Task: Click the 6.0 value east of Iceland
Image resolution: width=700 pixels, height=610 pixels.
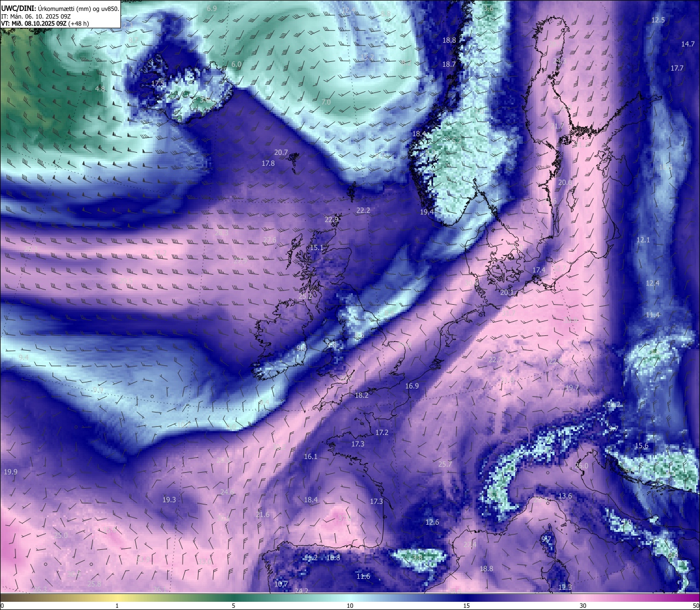Action: click(x=236, y=64)
